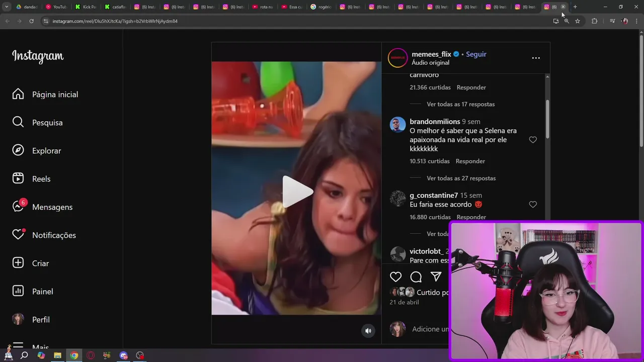
Task: Open memees_flix profile picture
Action: (397, 58)
